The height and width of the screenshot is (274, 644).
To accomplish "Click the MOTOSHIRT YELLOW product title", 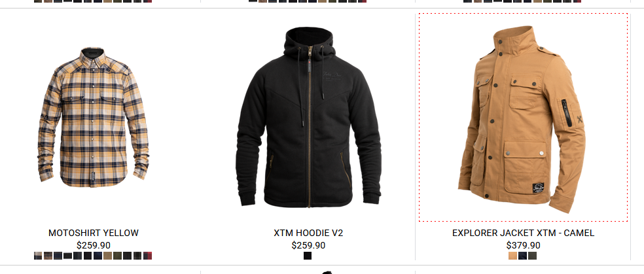I will point(93,233).
